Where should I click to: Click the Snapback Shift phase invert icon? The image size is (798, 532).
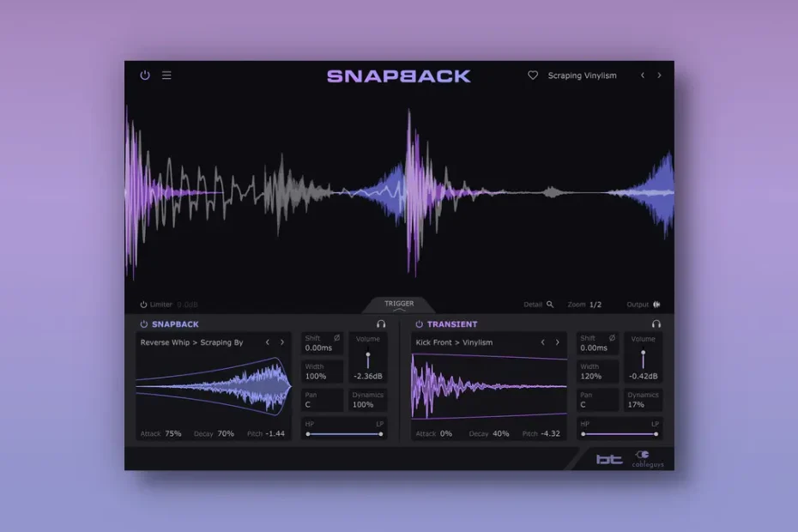coord(336,338)
